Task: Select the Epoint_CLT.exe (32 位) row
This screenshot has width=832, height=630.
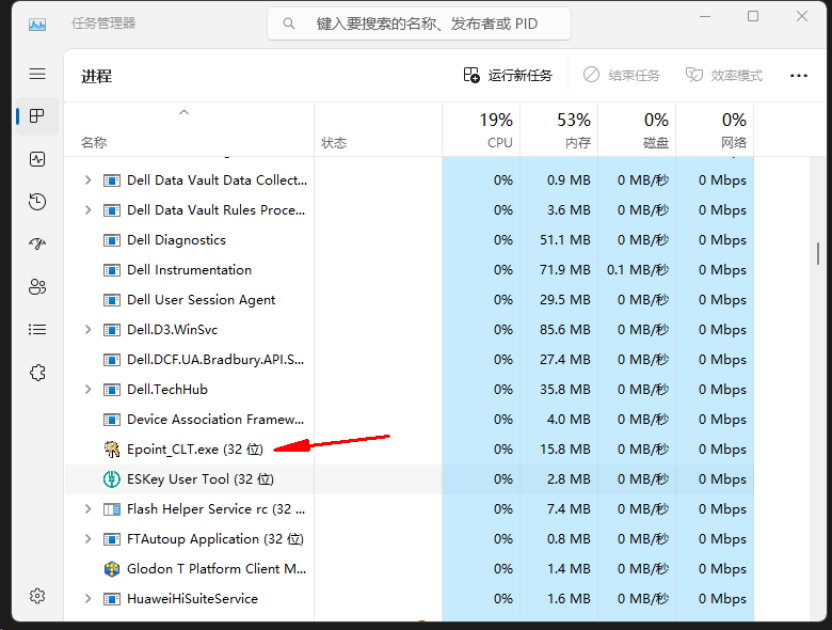Action: click(409, 450)
